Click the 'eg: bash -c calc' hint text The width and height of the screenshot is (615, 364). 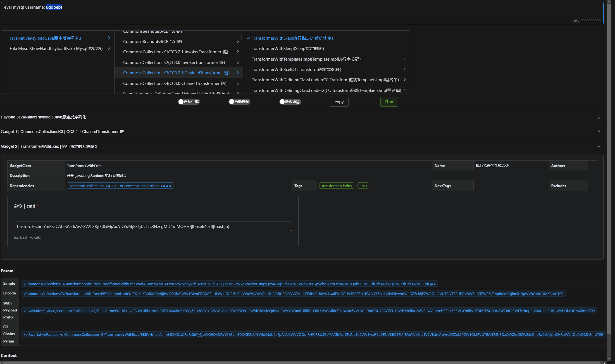click(27, 237)
